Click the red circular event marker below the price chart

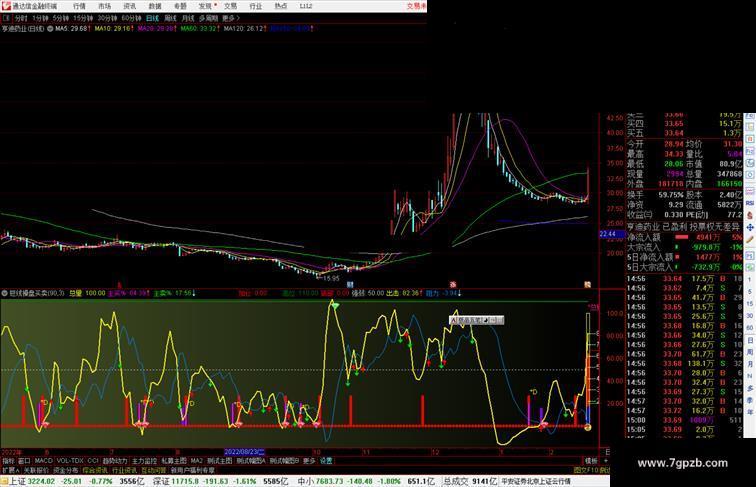[452, 285]
